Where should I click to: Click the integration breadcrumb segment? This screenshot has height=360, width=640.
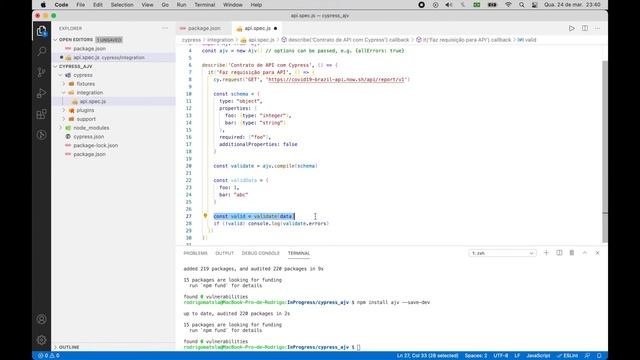220,40
